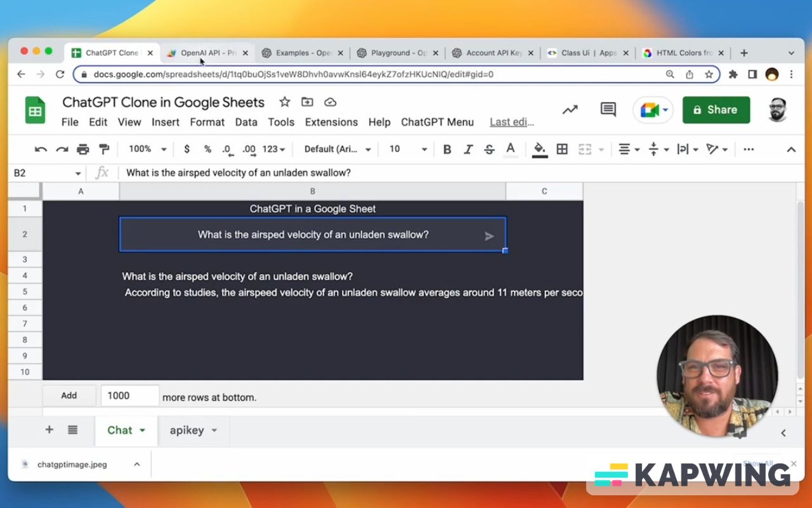Select the Paint format roller icon
812x508 pixels.
pyautogui.click(x=105, y=149)
